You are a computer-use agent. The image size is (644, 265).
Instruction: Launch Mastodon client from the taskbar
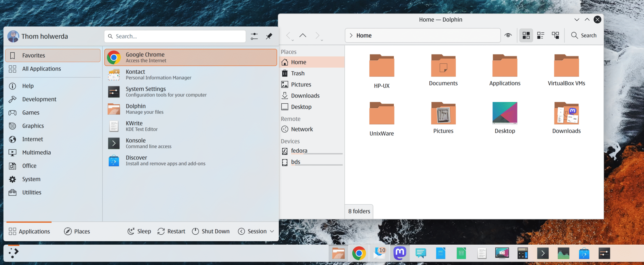tap(400, 253)
